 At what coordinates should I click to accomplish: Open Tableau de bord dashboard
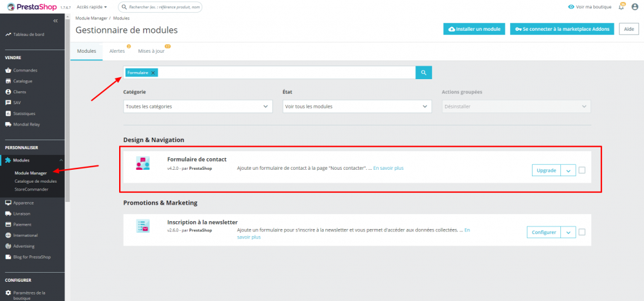[24, 35]
